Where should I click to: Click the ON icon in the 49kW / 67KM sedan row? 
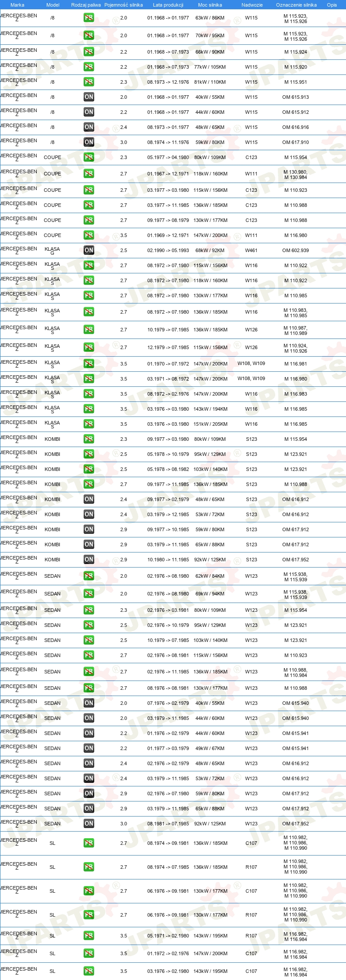pos(89,748)
